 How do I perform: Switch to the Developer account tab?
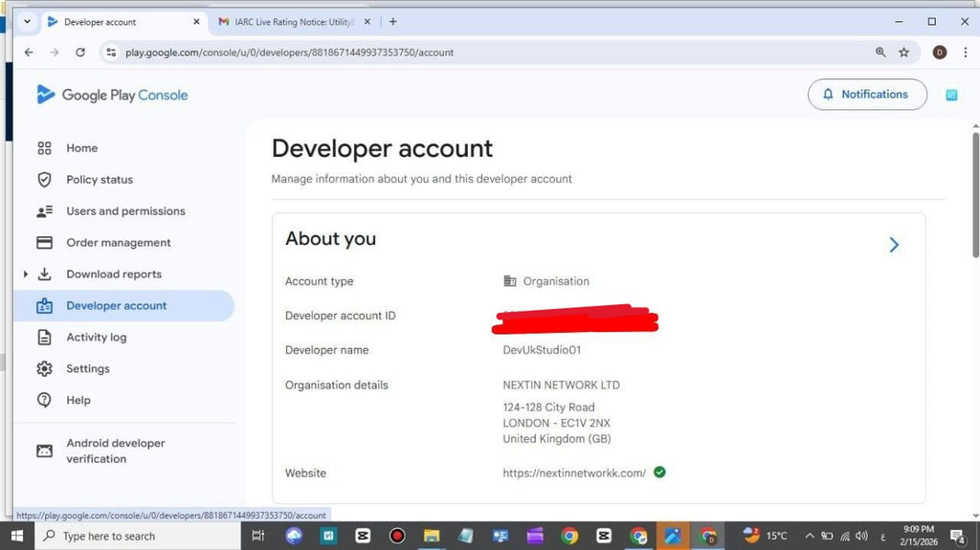[123, 22]
